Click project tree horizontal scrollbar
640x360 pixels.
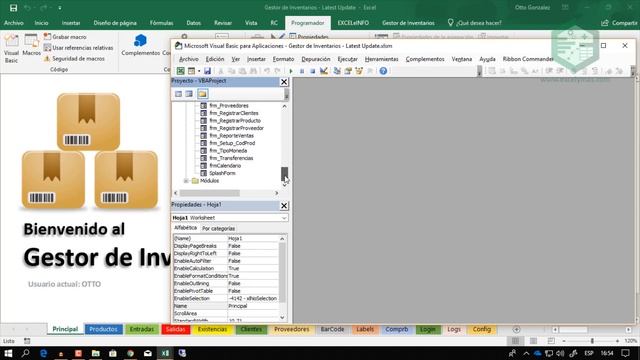pyautogui.click(x=226, y=193)
